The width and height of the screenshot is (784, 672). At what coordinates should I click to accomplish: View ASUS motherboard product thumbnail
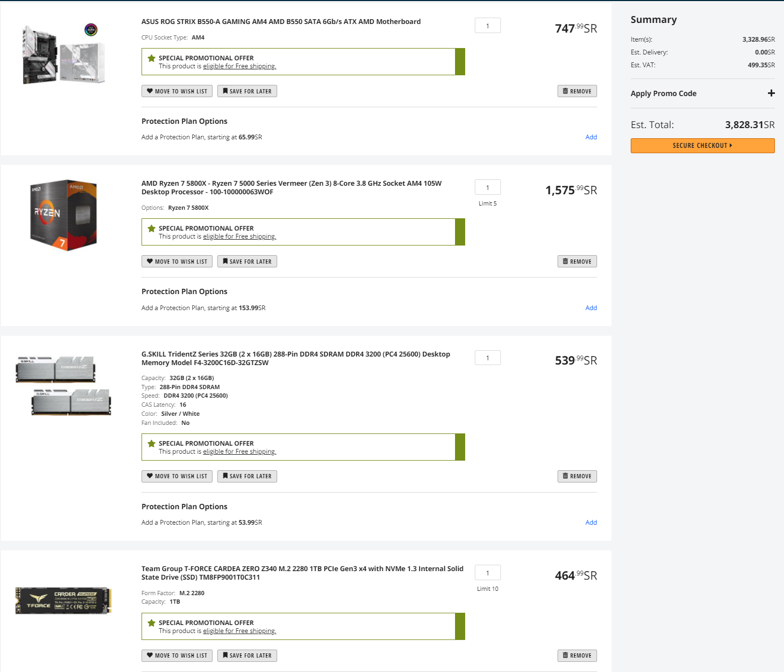click(x=64, y=53)
